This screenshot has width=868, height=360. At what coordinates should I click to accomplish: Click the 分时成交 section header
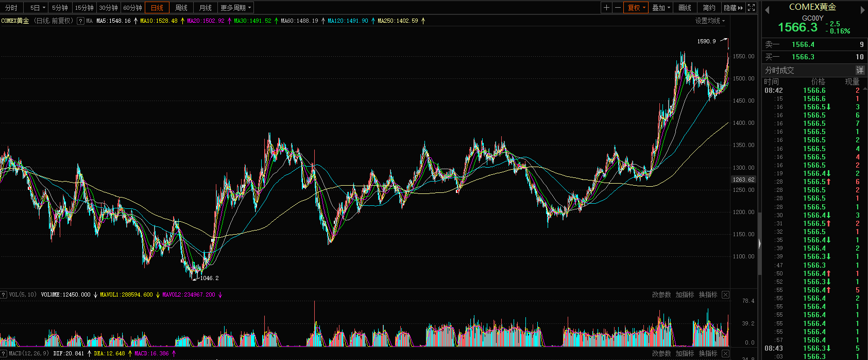click(x=779, y=70)
